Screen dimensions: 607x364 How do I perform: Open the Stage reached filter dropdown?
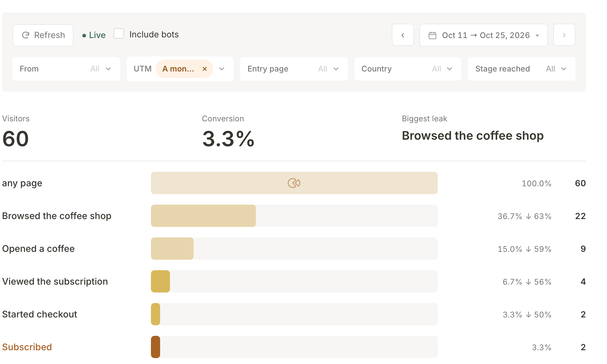coord(522,69)
